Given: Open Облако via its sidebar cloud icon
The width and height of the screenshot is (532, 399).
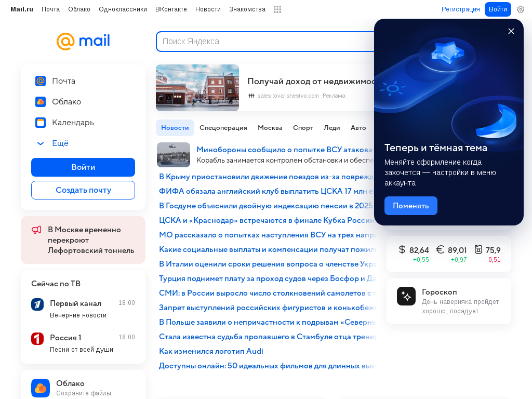Looking at the screenshot, I should (x=41, y=102).
